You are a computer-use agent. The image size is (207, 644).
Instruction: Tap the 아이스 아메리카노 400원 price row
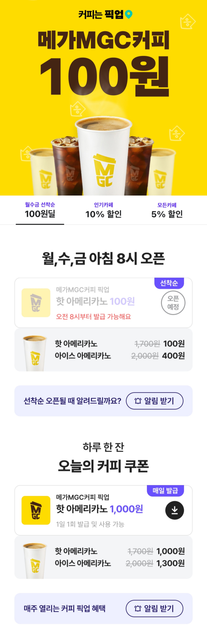(120, 356)
